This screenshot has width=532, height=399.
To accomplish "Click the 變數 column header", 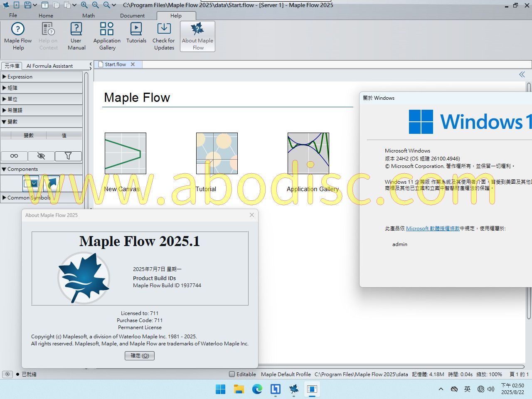I will coord(28,135).
